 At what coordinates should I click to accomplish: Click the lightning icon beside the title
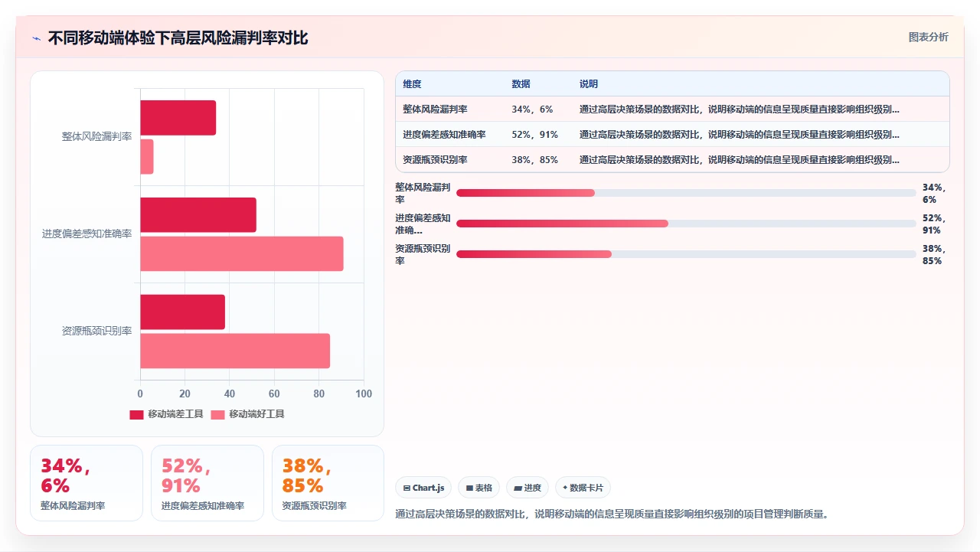click(x=36, y=38)
